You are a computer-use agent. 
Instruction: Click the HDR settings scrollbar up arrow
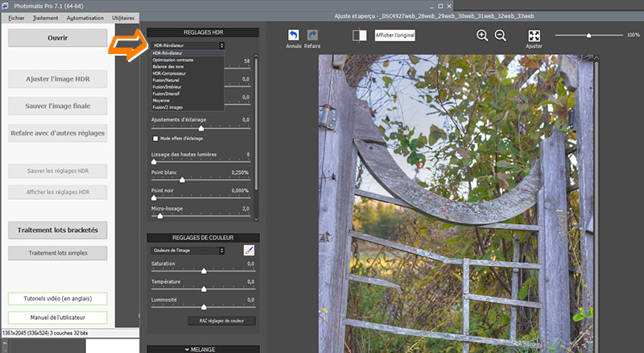click(x=256, y=56)
